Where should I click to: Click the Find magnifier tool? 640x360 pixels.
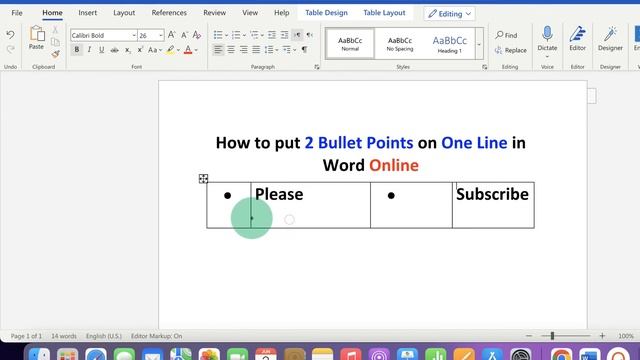point(506,36)
